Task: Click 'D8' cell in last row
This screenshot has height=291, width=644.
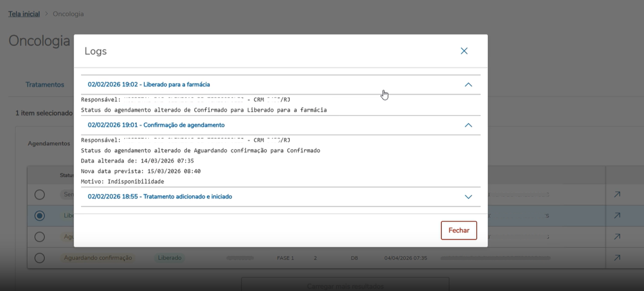Action: point(354,258)
